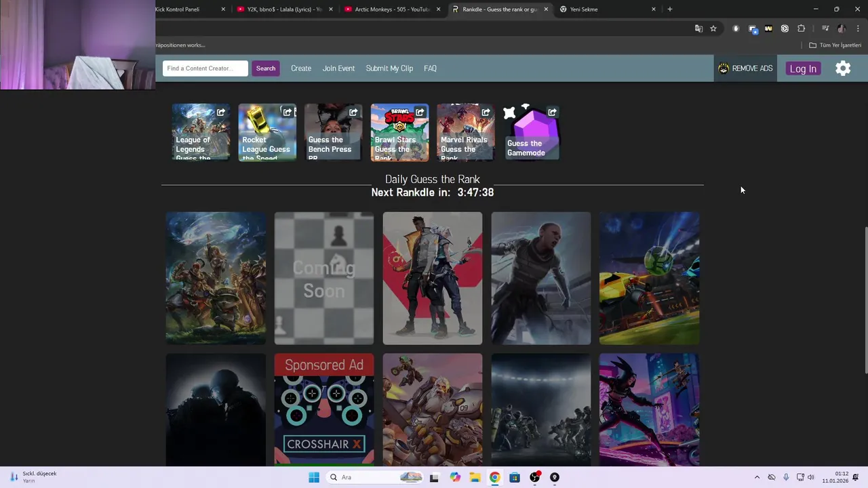Open the Guess the Gamemode card

click(532, 133)
